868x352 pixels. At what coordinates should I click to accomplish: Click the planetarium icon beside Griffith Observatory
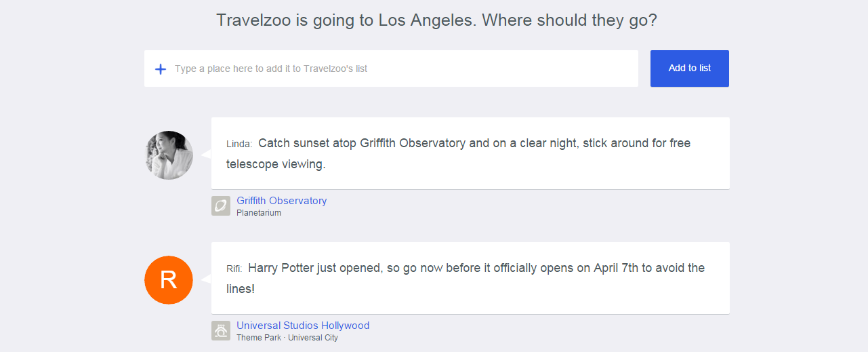(221, 206)
